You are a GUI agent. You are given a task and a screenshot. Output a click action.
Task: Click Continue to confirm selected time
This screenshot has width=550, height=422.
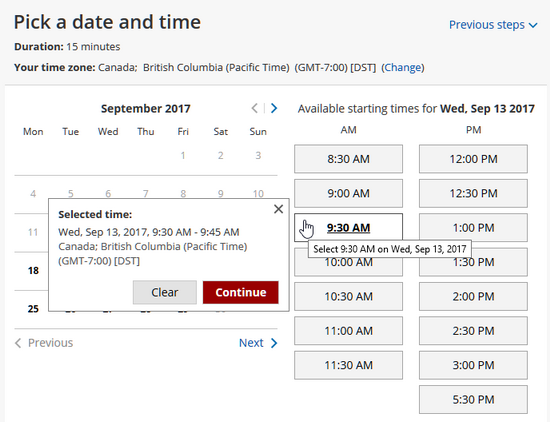coord(241,292)
